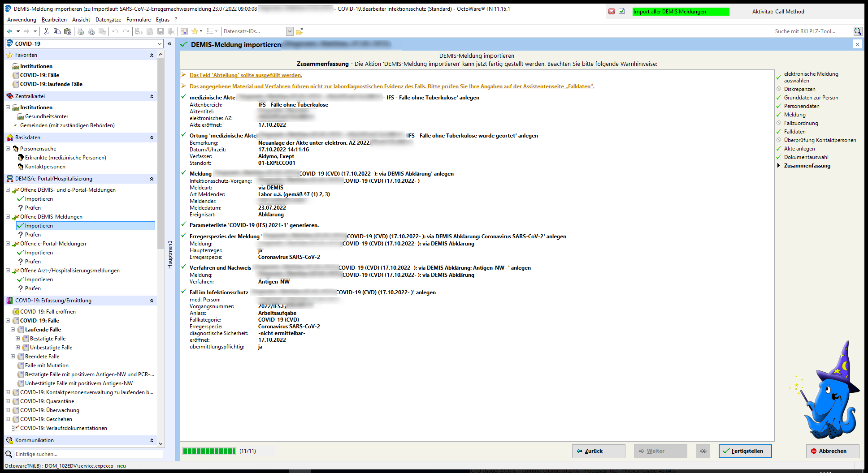Click the paste clipboard toolbar icon
Screen dimensions: 868x473
[68, 31]
